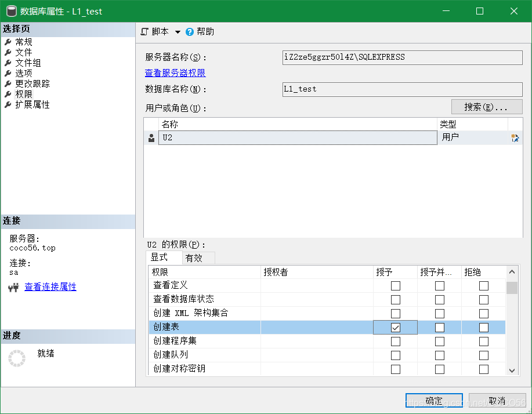Select the 查看定义 permission row
Viewport: 532px width, 414px height.
(327, 286)
